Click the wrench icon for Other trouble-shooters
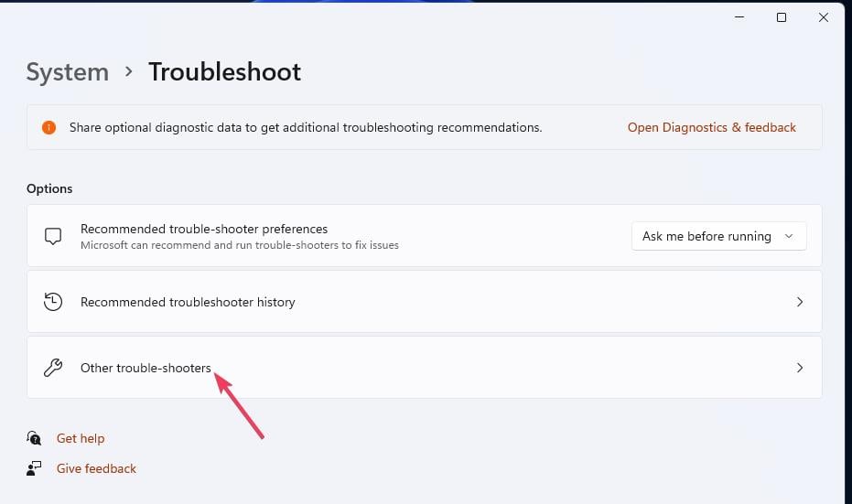Screen dimensions: 852x504 point(53,368)
